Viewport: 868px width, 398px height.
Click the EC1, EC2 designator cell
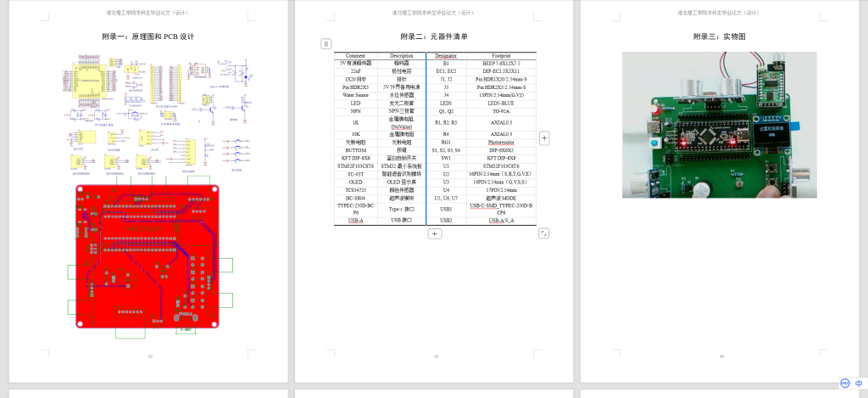point(446,71)
